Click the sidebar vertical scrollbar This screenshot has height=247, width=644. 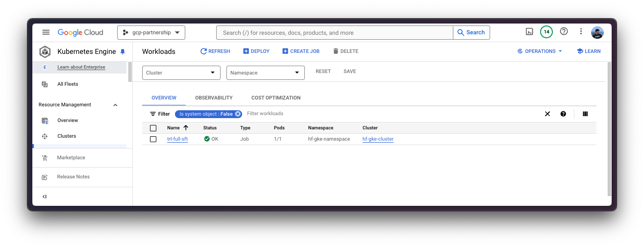[x=130, y=72]
